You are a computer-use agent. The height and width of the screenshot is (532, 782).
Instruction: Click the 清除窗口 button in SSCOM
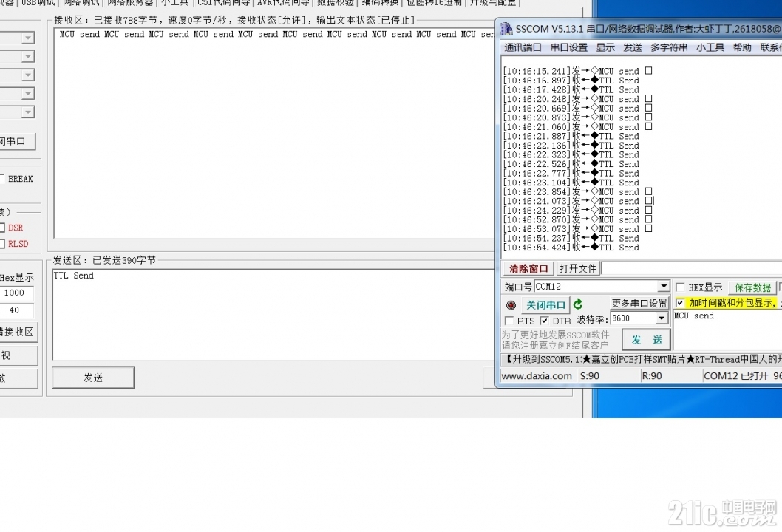point(528,269)
